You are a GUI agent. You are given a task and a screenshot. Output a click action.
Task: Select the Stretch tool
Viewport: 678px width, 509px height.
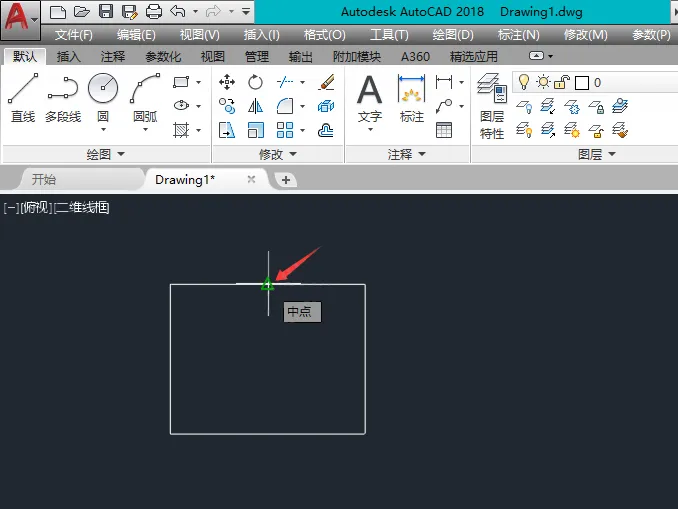227,130
